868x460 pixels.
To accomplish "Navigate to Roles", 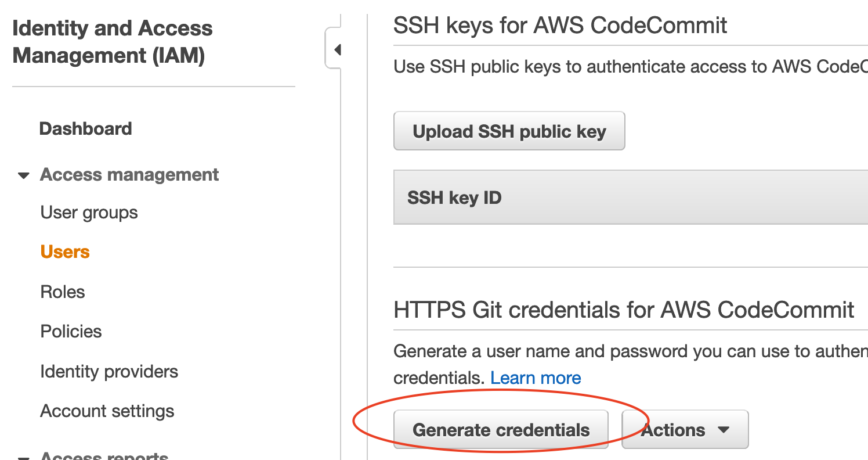I will (63, 292).
